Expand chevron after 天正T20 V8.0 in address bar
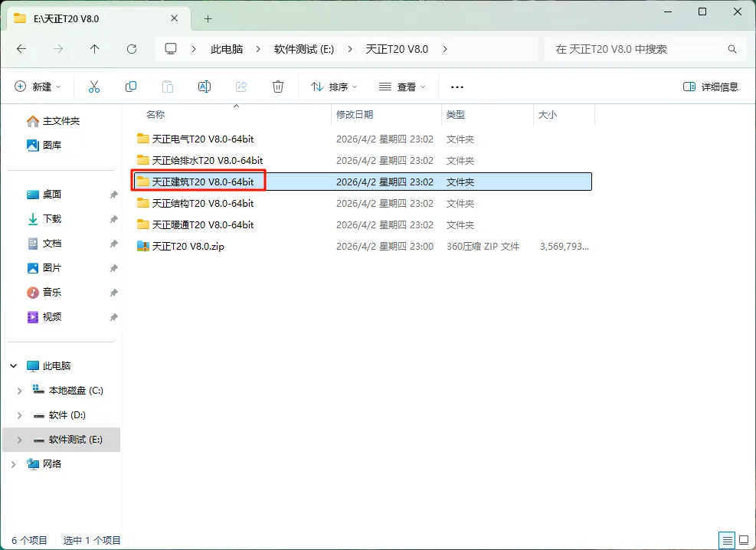 pyautogui.click(x=444, y=49)
